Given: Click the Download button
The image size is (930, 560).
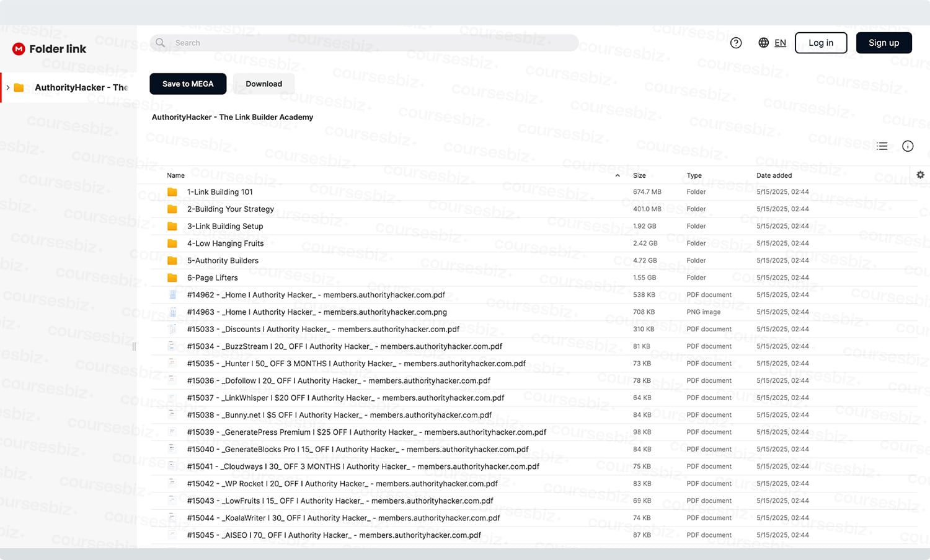Looking at the screenshot, I should pos(263,84).
